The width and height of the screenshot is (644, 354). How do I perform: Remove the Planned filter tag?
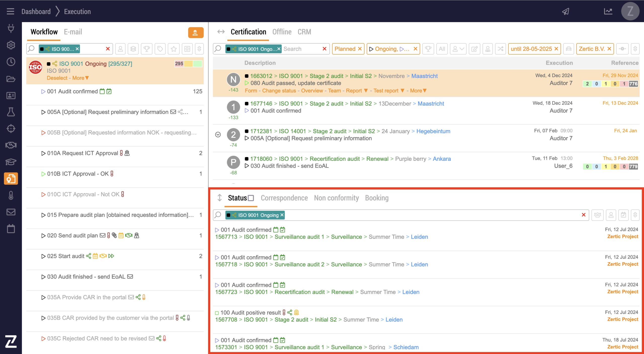click(360, 49)
